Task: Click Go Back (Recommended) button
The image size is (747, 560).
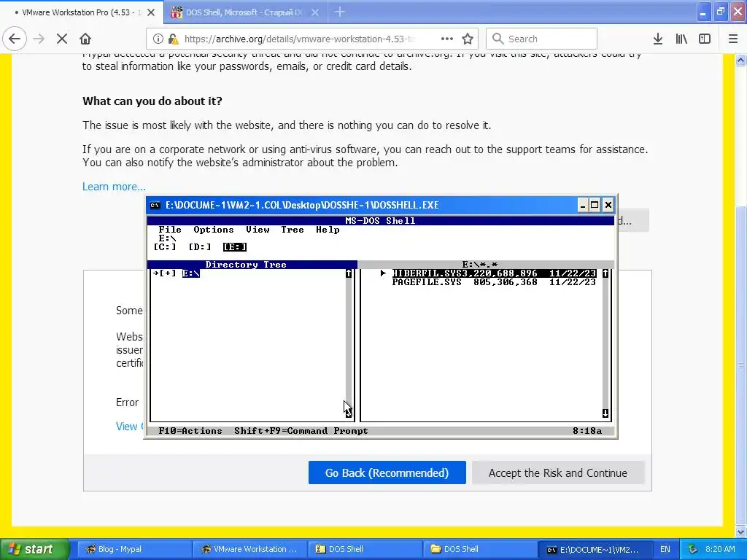Action: (387, 472)
